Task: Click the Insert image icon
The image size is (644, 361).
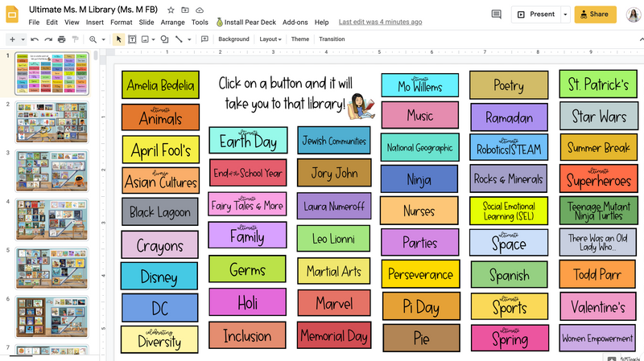Action: (145, 39)
